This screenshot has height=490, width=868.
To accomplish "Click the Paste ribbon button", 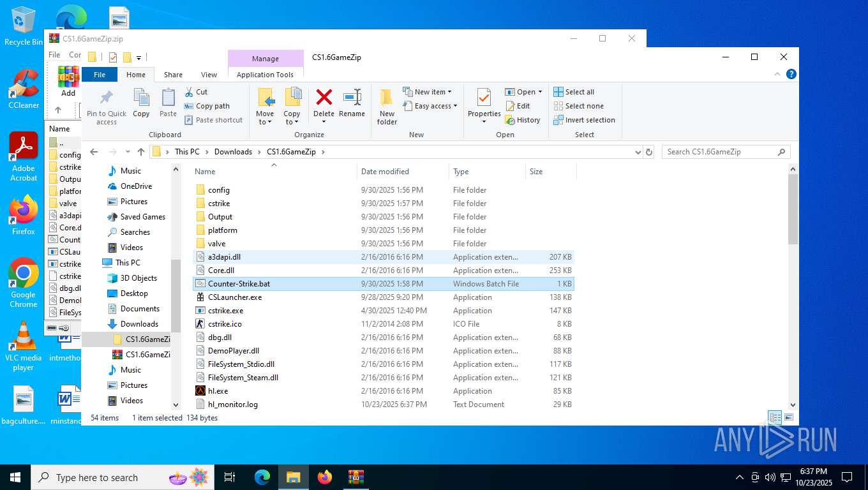I will [168, 103].
